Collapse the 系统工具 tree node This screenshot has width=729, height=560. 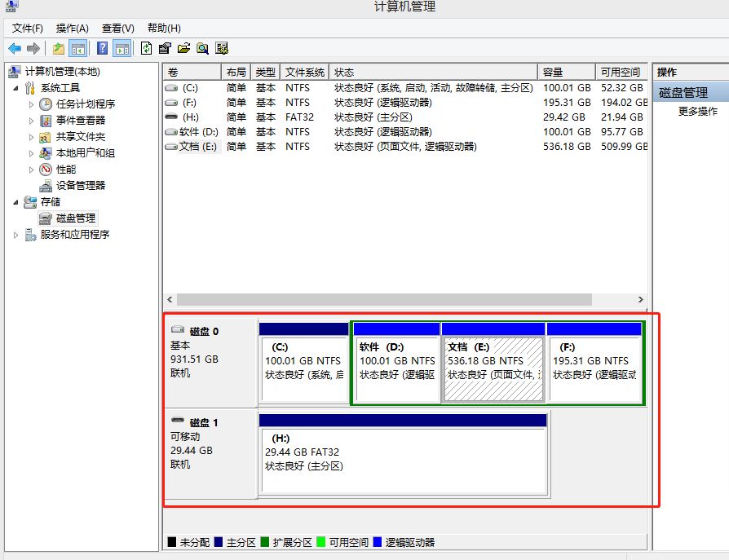click(15, 88)
